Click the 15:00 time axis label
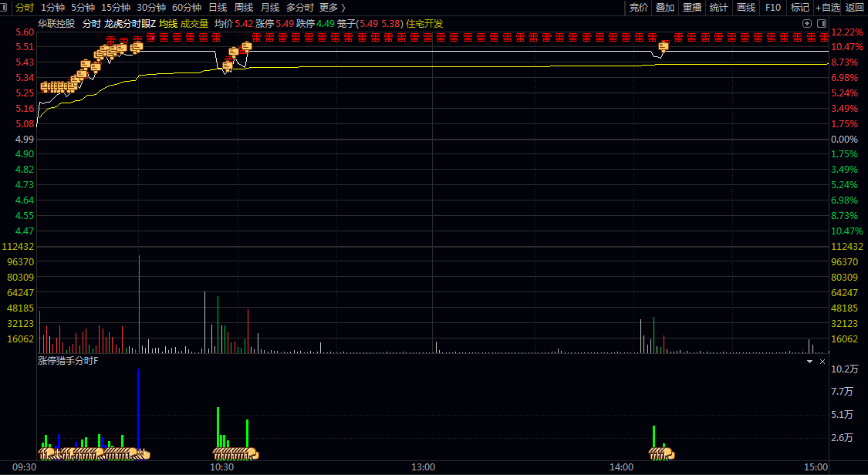 click(x=816, y=467)
